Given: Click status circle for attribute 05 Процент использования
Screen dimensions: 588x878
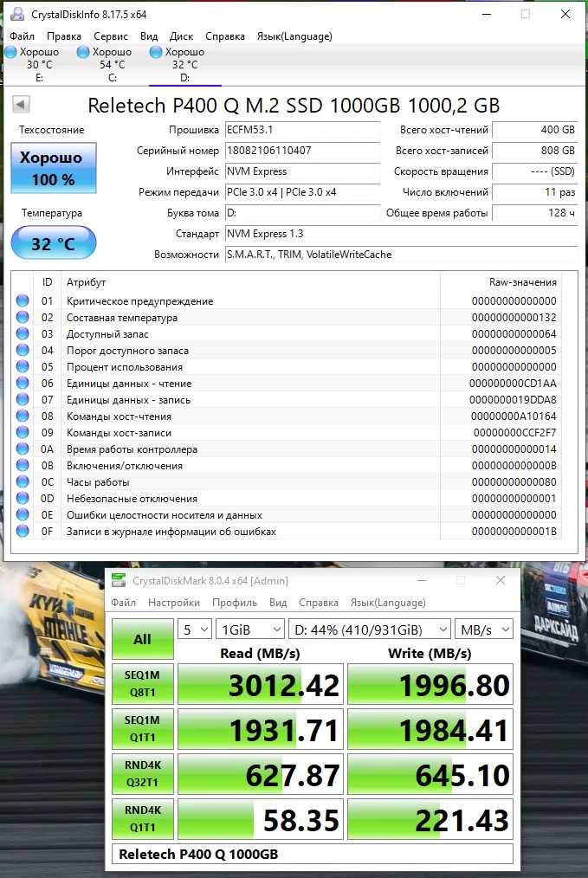Looking at the screenshot, I should click(x=23, y=367).
